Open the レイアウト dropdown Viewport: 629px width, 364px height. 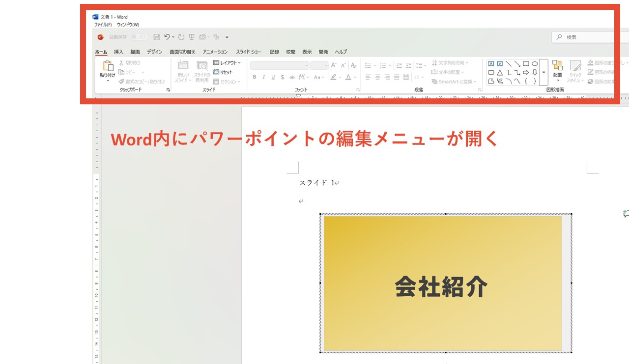point(227,63)
